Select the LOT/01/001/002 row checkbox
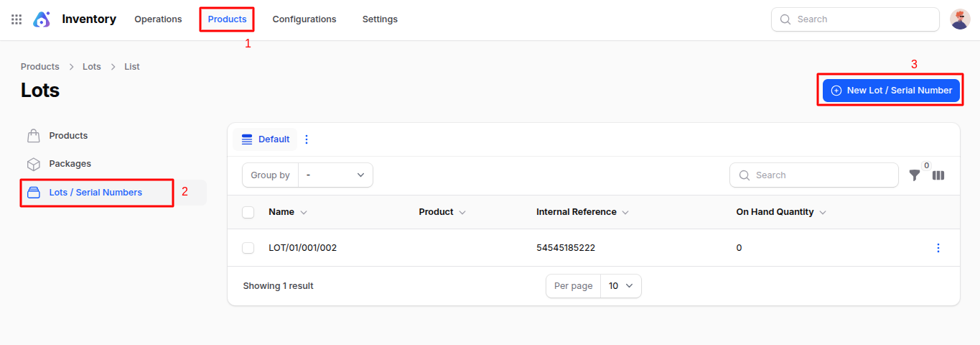980x345 pixels. click(248, 248)
